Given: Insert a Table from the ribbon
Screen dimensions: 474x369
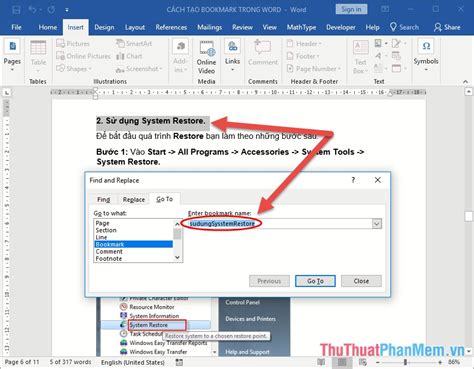Looking at the screenshot, I should [x=38, y=55].
